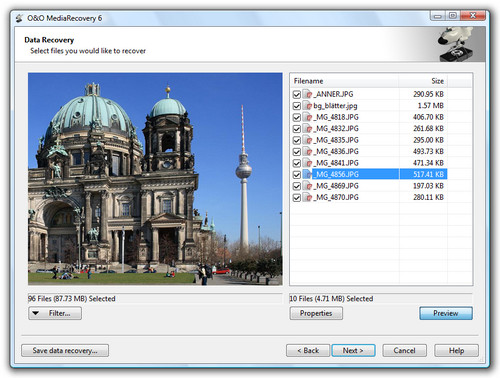Screen dimensions: 500x378
Task: Open the Filter... dropdown button
Action: point(55,313)
